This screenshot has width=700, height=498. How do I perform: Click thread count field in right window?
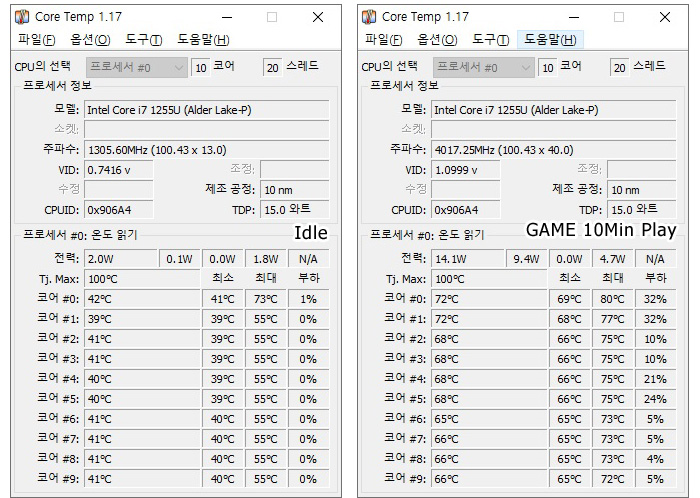619,68
